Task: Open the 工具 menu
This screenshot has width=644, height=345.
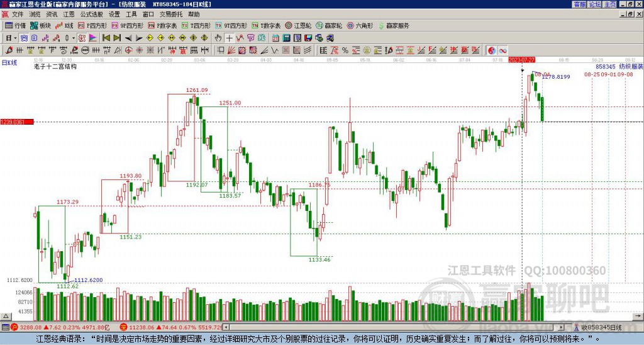Action: pos(131,14)
